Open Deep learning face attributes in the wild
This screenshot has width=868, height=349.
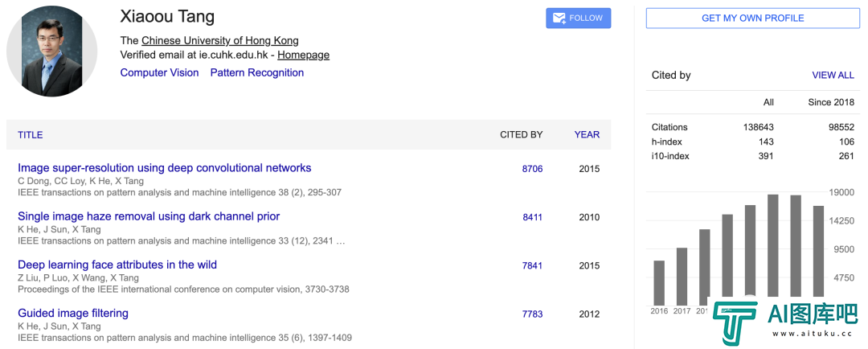pos(117,265)
